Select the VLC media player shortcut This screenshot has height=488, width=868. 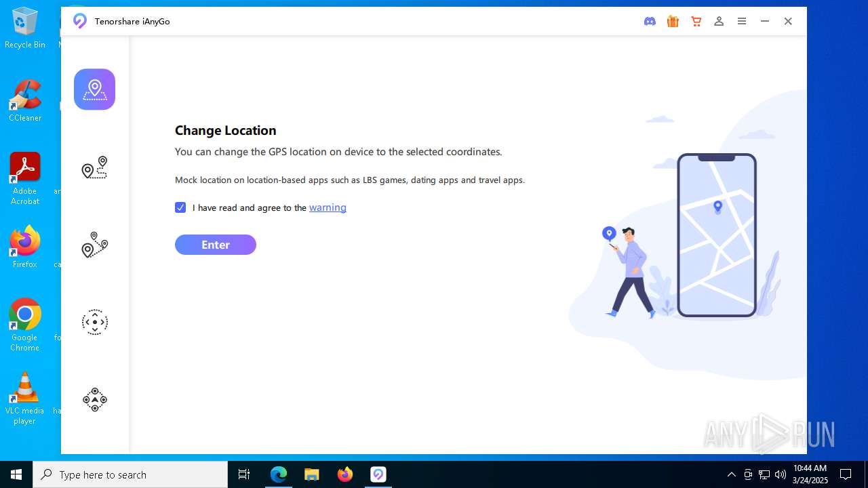click(x=25, y=399)
